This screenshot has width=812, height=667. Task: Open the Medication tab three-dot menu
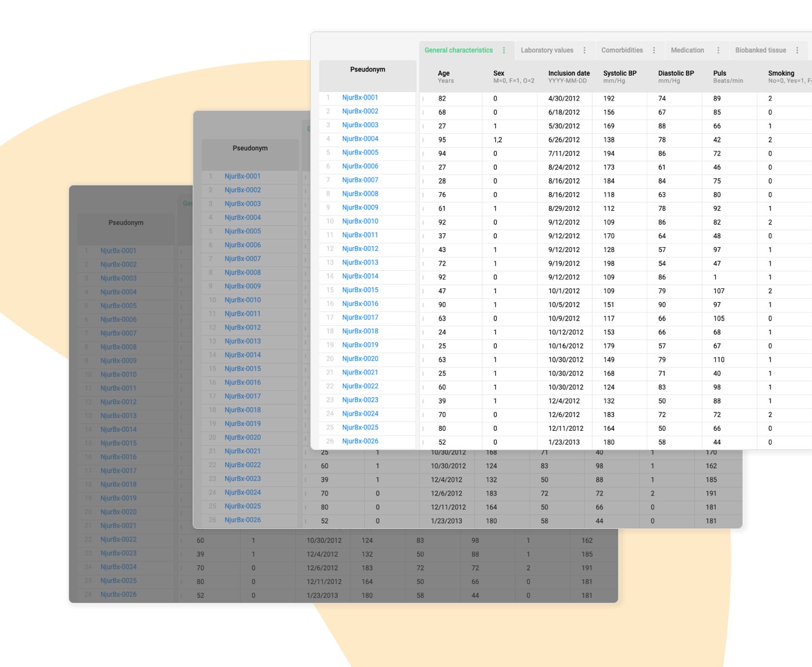pos(718,50)
